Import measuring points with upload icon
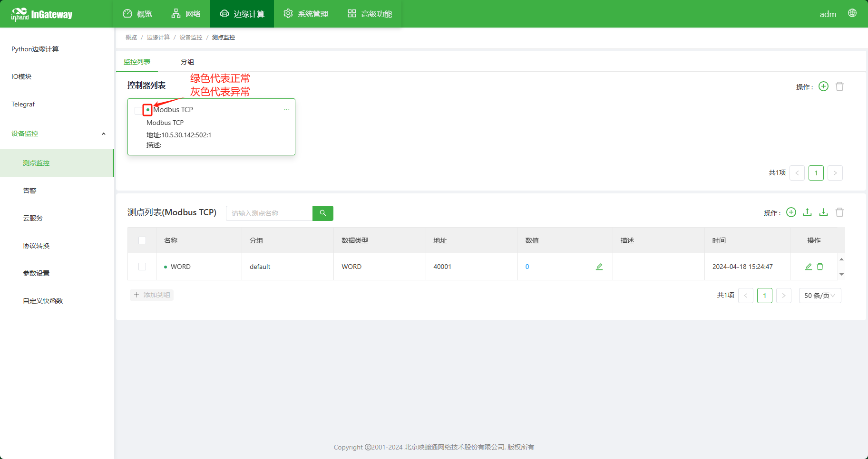Viewport: 868px width, 459px height. click(x=808, y=212)
